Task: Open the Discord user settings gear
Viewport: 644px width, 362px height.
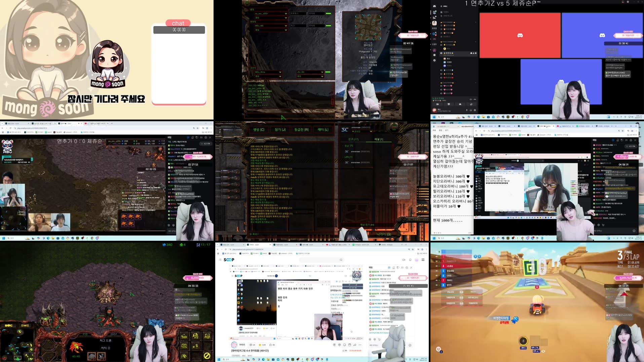Action: point(475,110)
